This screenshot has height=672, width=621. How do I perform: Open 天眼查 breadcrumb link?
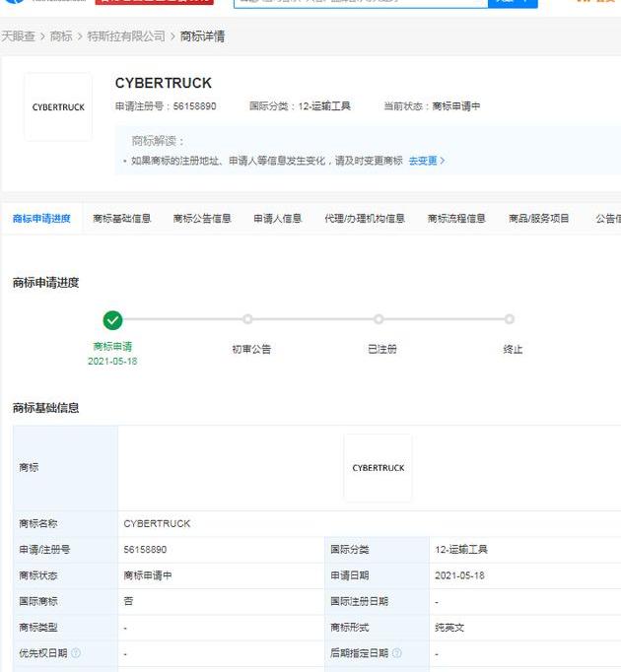(18, 36)
